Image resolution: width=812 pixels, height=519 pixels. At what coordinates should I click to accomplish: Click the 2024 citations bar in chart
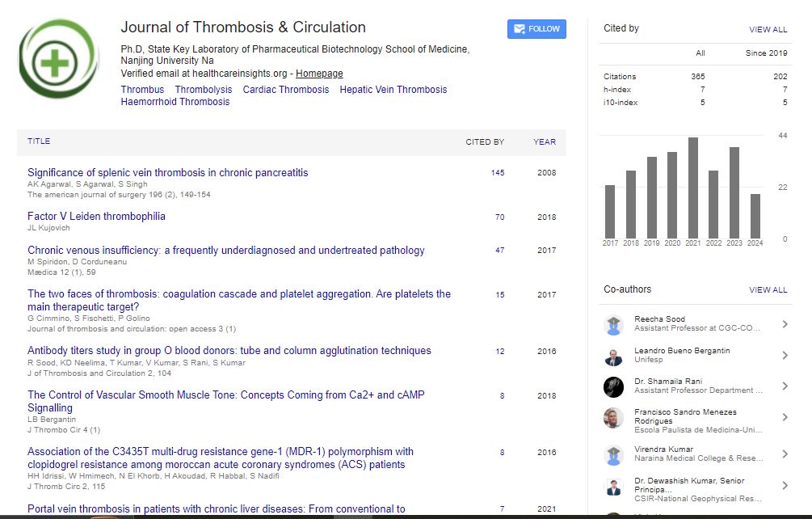755,216
